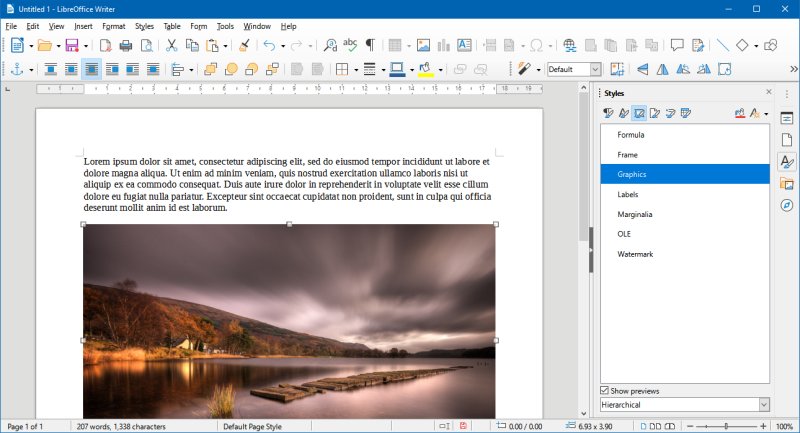Toggle the Center Horizontally alignment button
This screenshot has height=433, width=800.
(x=91, y=69)
